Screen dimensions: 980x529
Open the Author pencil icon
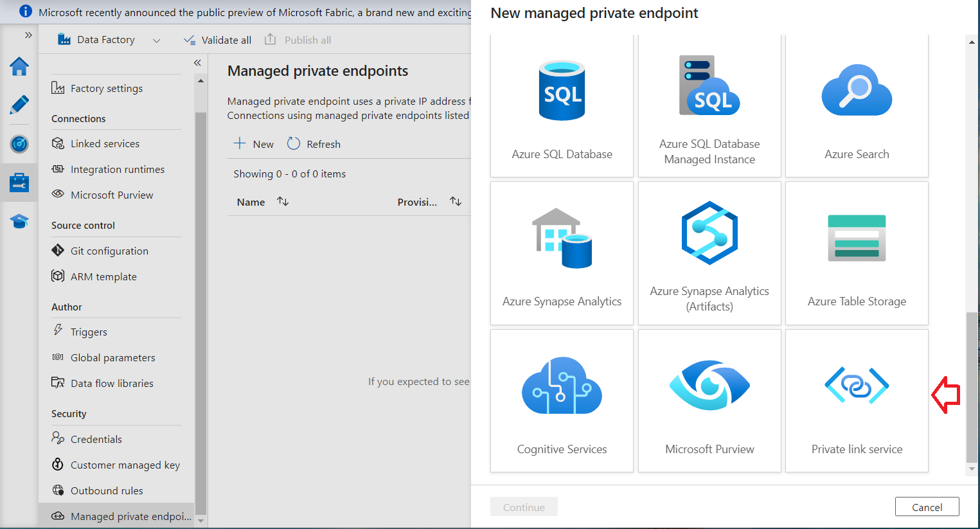tap(19, 104)
